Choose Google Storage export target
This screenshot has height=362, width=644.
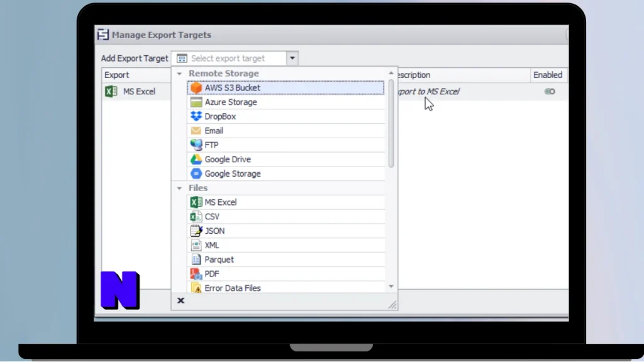pos(286,173)
